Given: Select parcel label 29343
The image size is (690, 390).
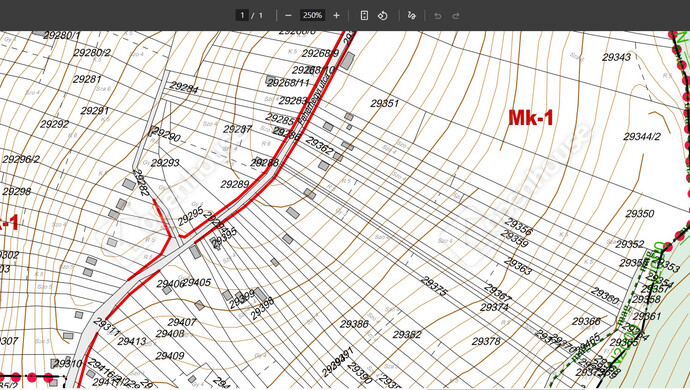Looking at the screenshot, I should click(616, 57).
